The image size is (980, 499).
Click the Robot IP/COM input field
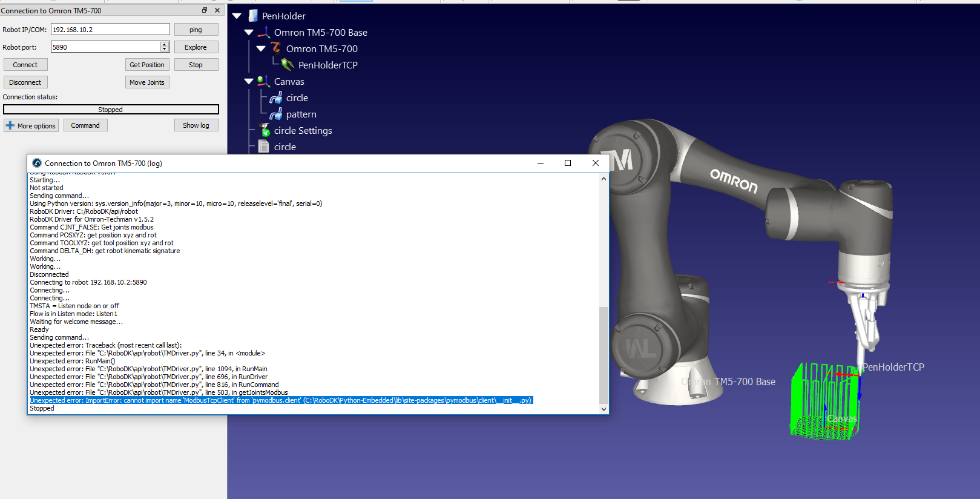point(110,30)
